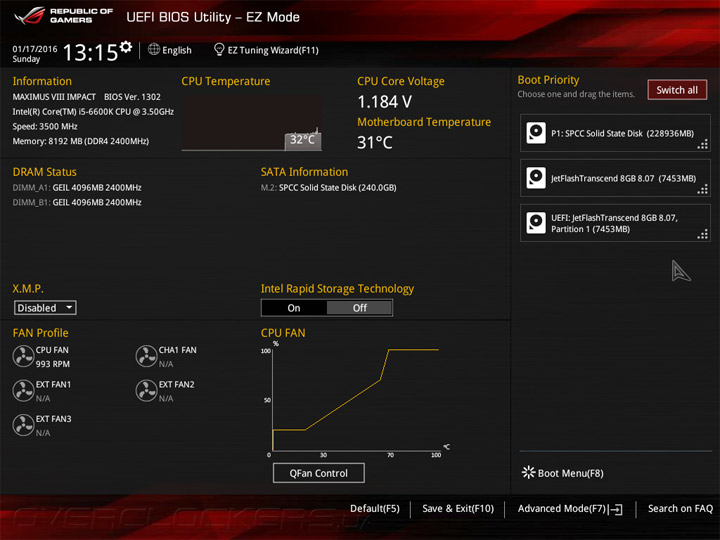720x540 pixels.
Task: Click the CPU Temperature heading
Action: [225, 81]
